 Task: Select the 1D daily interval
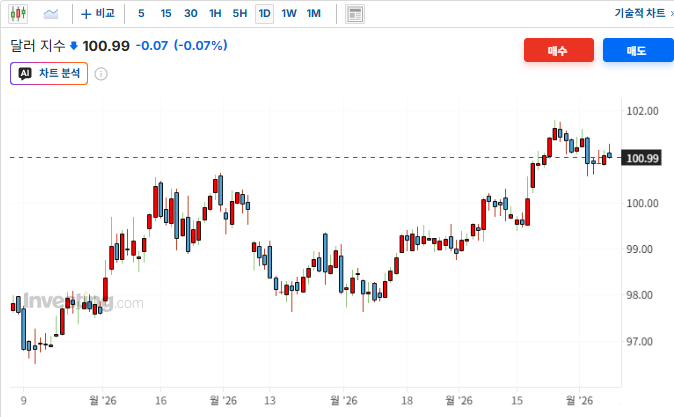coord(264,14)
